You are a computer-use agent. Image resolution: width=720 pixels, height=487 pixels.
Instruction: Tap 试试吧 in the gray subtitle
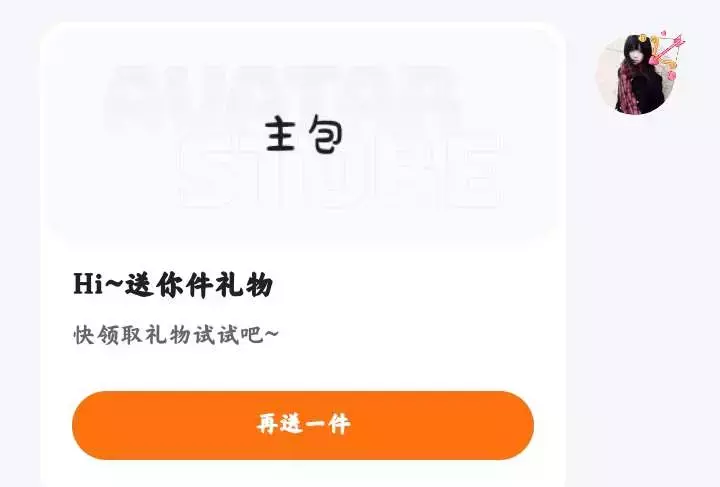click(x=229, y=335)
